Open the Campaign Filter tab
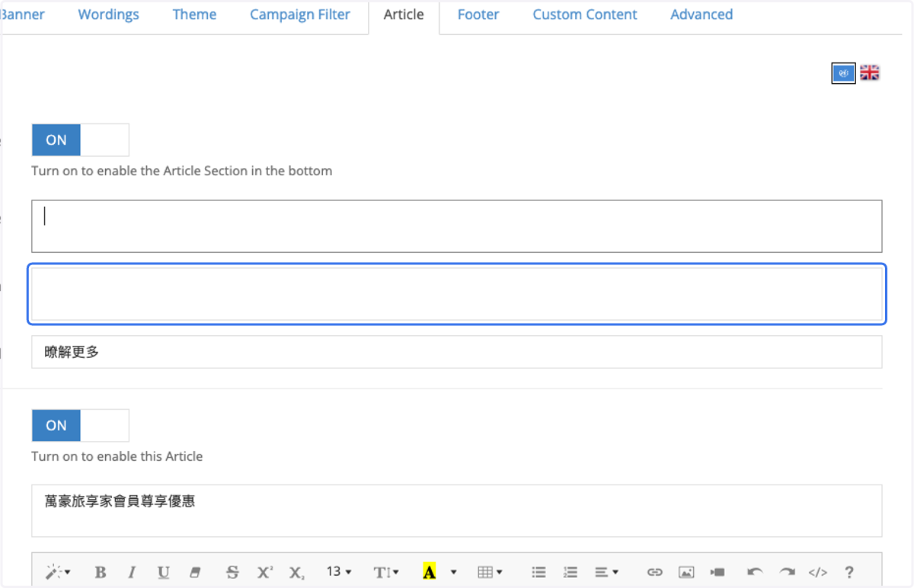The width and height of the screenshot is (914, 588). [300, 14]
